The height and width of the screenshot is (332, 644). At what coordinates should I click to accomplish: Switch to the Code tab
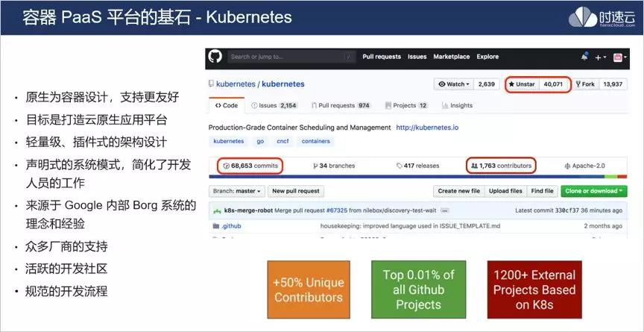(x=227, y=106)
